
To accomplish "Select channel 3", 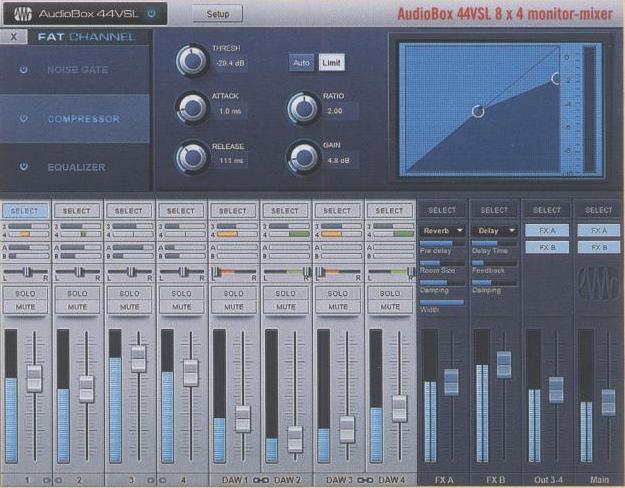I will 129,211.
